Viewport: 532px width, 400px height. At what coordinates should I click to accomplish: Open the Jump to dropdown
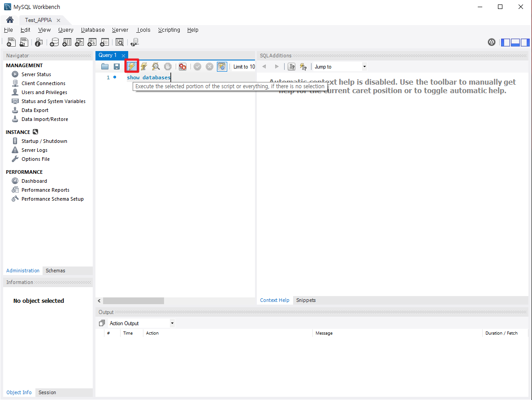(x=340, y=66)
